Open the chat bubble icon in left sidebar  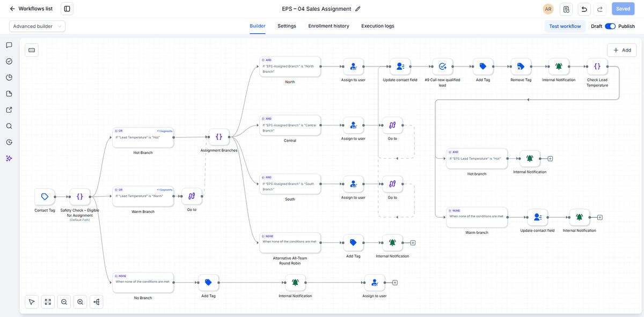click(x=9, y=45)
